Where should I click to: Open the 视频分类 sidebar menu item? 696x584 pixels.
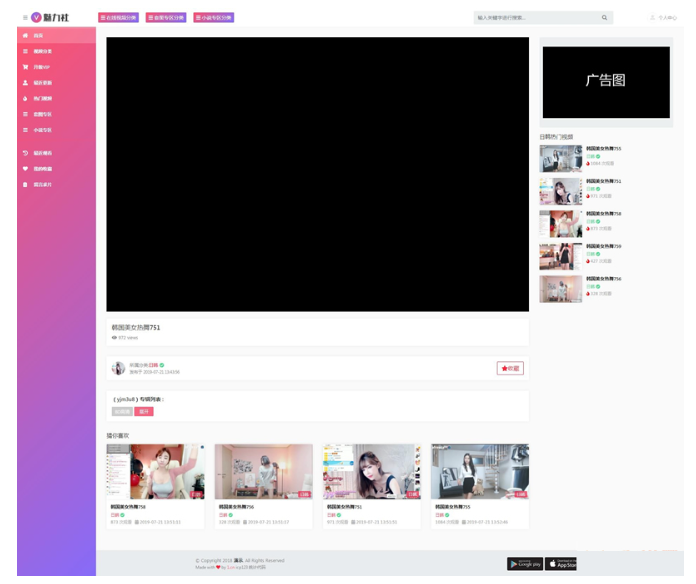pos(42,51)
